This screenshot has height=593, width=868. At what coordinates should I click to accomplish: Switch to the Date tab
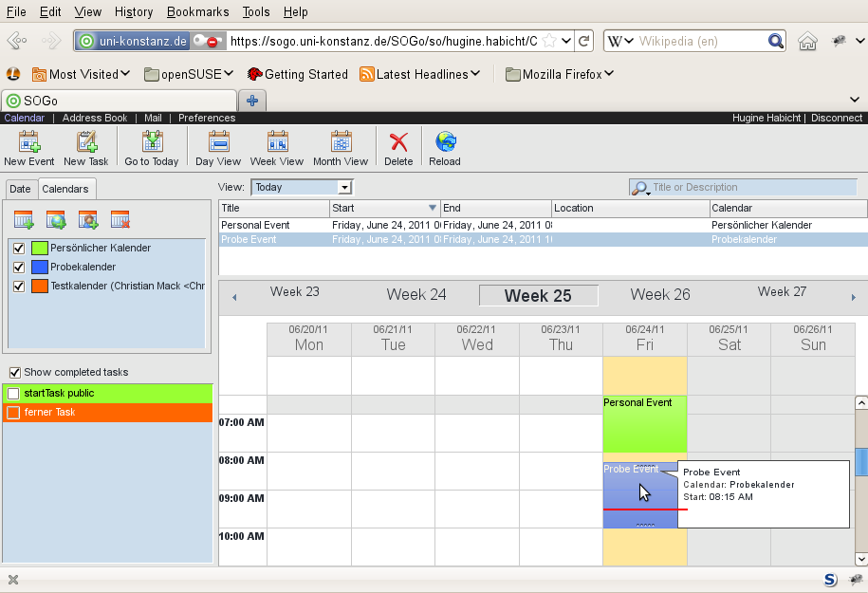[x=20, y=189]
